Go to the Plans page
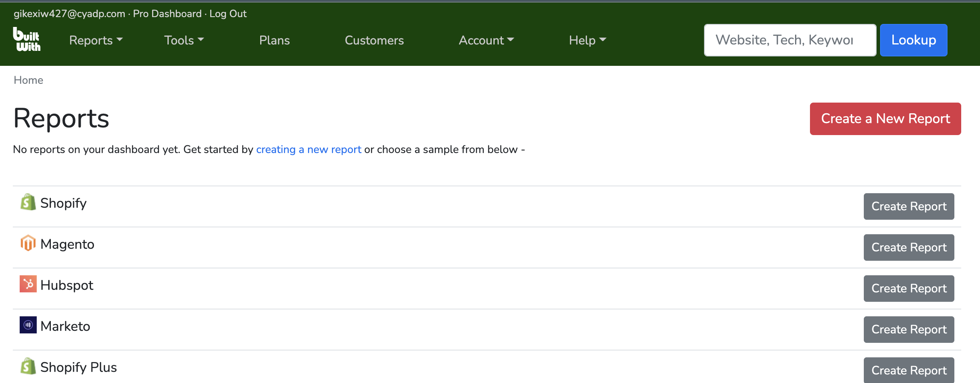The width and height of the screenshot is (980, 383). [x=275, y=40]
